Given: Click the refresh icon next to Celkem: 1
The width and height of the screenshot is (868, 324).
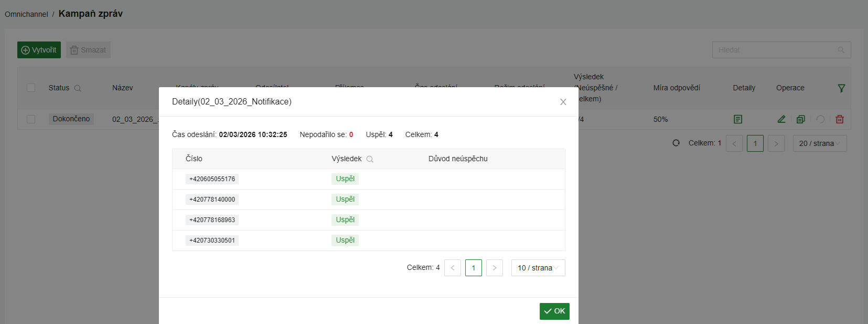Looking at the screenshot, I should pos(676,143).
